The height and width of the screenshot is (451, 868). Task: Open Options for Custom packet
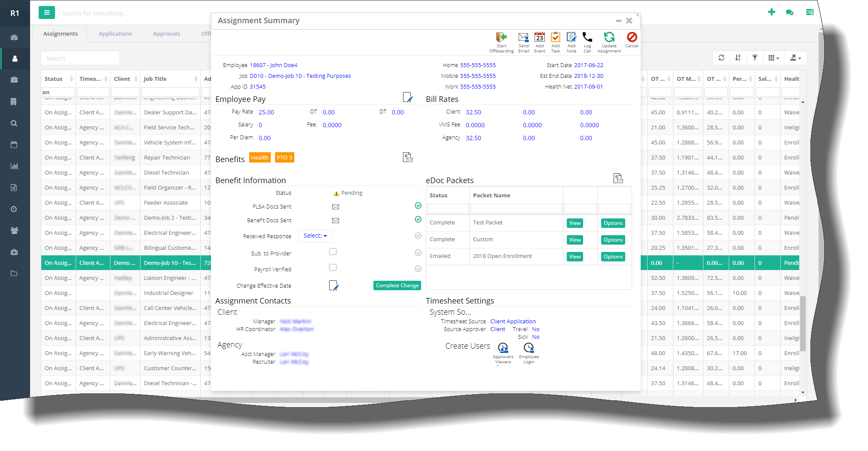[613, 239]
